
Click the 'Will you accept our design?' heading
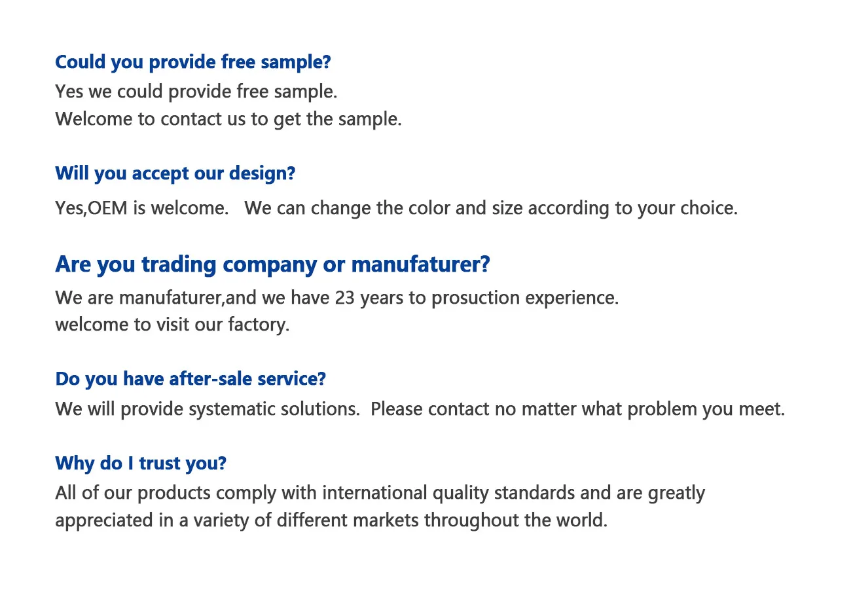tap(175, 173)
